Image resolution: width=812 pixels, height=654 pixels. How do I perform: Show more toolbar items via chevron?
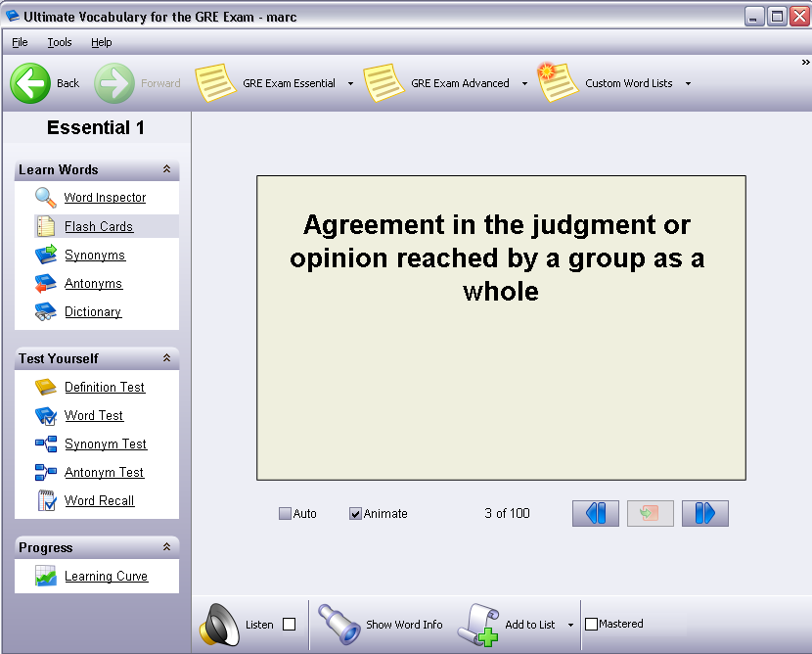point(805,63)
